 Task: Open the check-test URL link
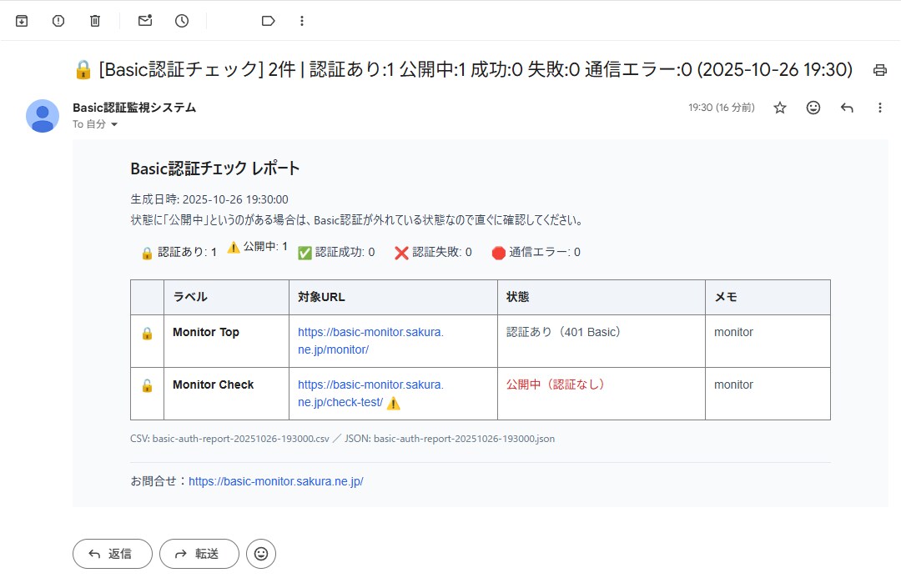[370, 394]
